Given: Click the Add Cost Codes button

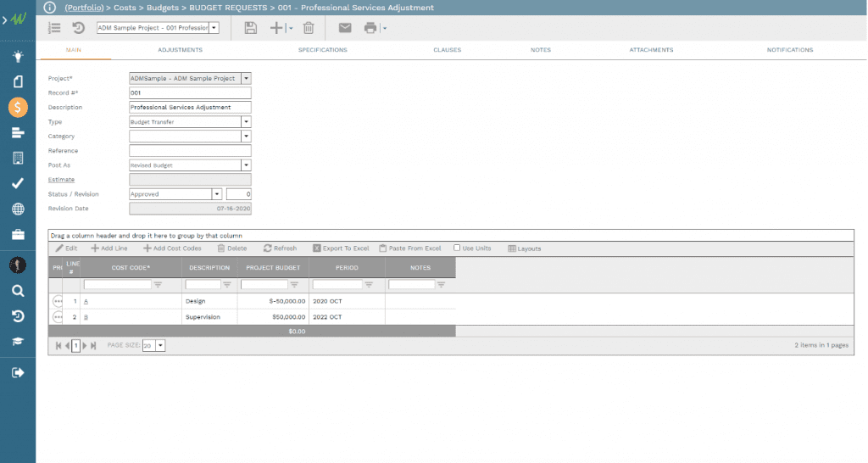Looking at the screenshot, I should coord(172,248).
